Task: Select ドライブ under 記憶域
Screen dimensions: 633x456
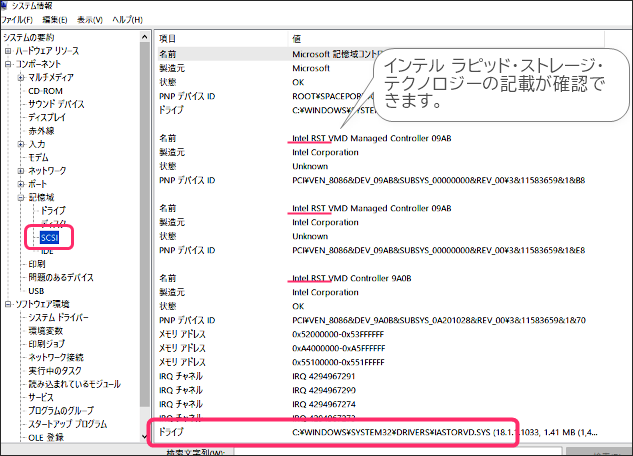Action: (53, 211)
